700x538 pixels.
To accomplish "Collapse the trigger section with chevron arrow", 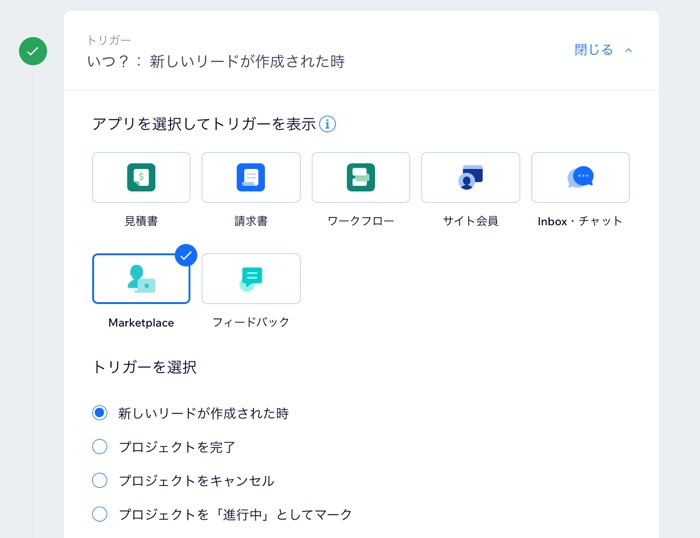I will click(629, 50).
